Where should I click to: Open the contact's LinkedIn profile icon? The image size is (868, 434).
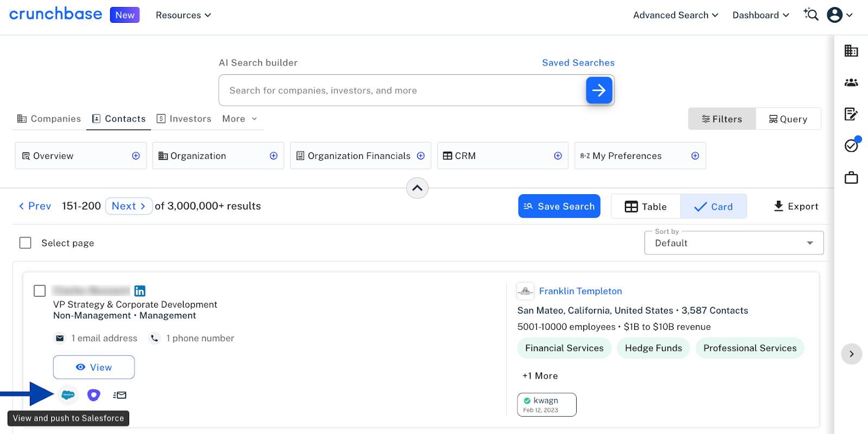139,291
